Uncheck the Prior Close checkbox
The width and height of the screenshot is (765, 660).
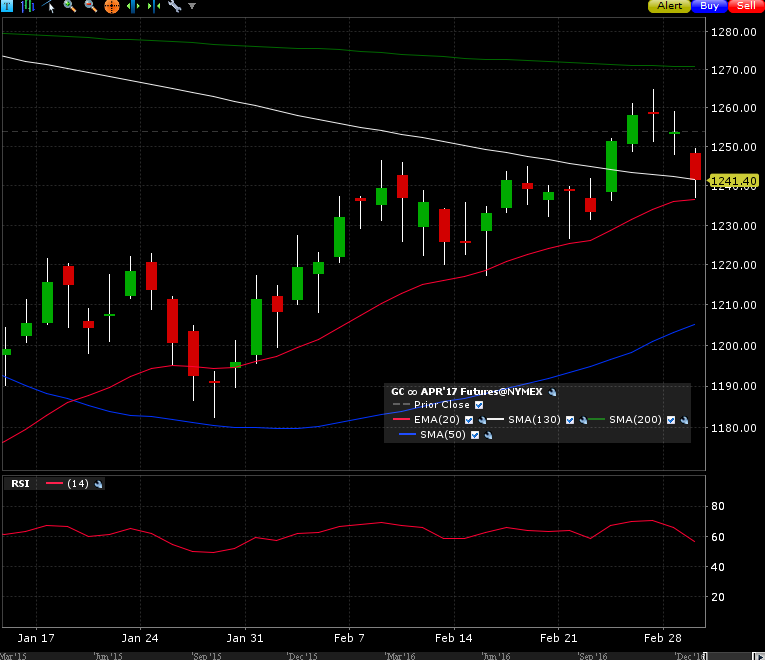(x=478, y=405)
